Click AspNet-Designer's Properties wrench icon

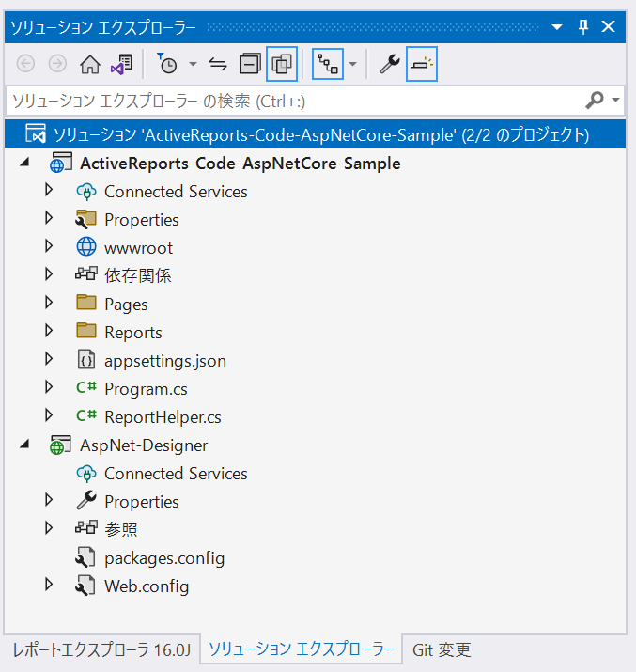pos(86,500)
